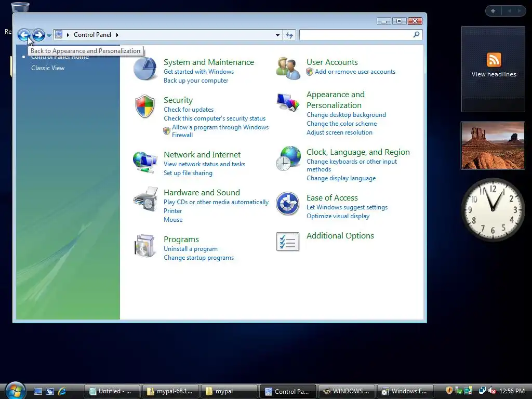Click Let Windows suggest settings

pos(347,207)
